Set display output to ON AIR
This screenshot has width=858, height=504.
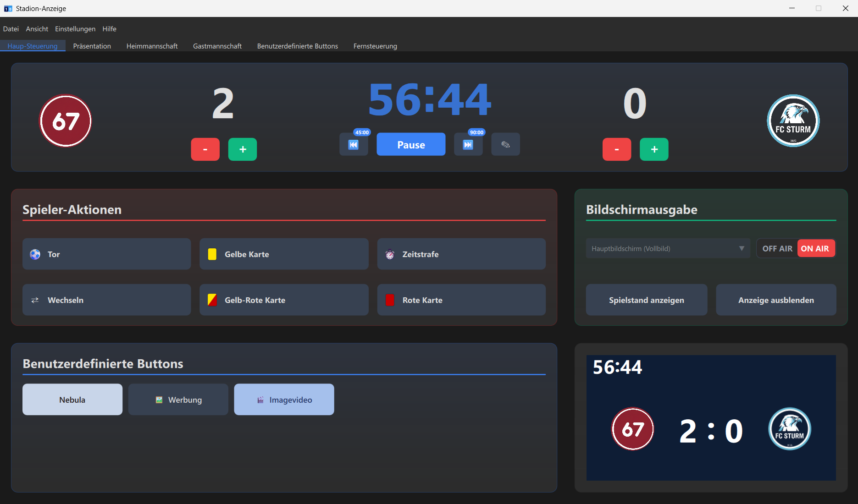(815, 249)
